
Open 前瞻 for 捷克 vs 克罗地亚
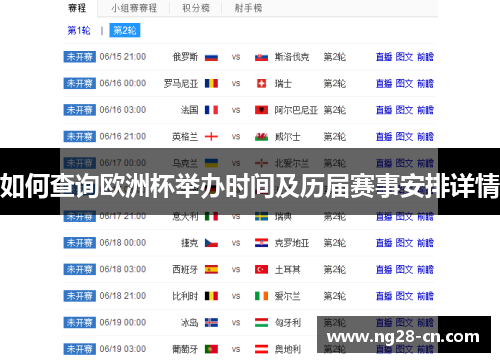[x=425, y=243]
